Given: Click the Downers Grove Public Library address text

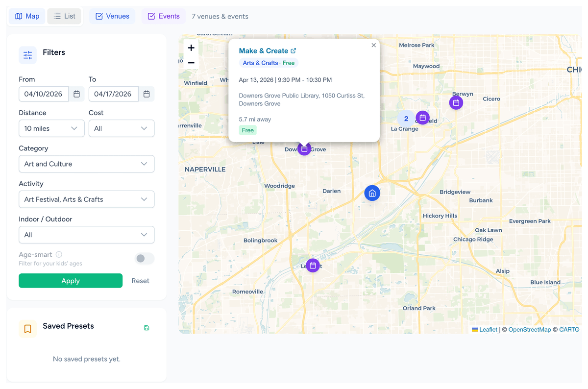Looking at the screenshot, I should 302,99.
